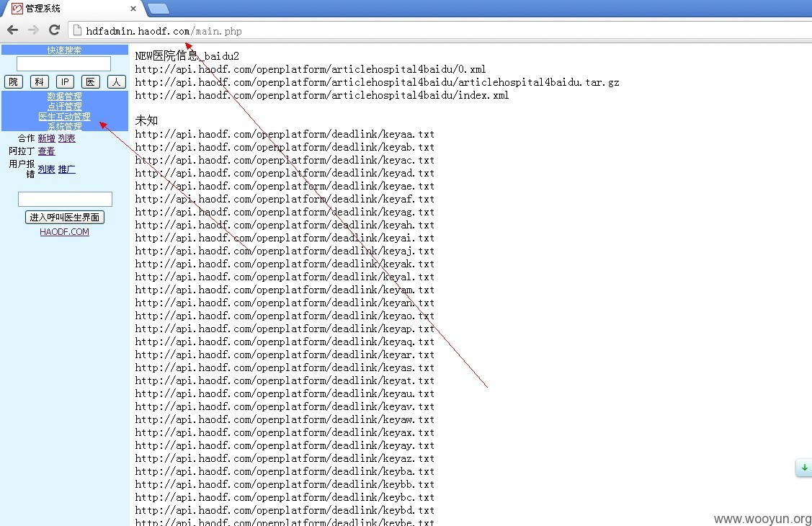Select the deadlink/keyaq.txt URL
This screenshot has width=812, height=526.
[x=285, y=342]
